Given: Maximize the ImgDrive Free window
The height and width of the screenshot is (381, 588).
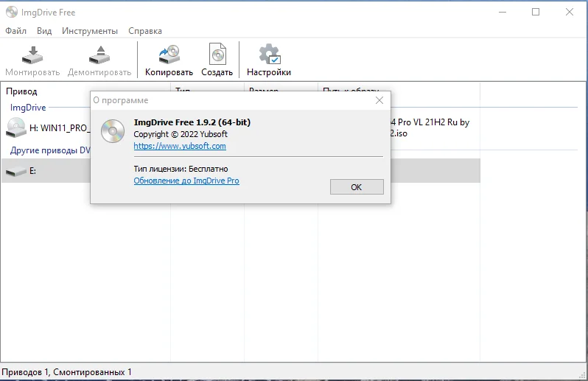Looking at the screenshot, I should pos(536,12).
